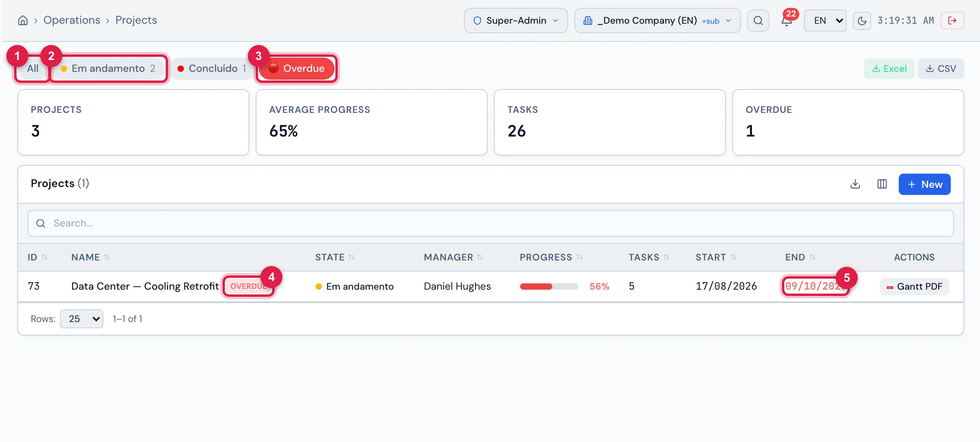Download the projects table via the download icon
The image size is (980, 442).
(855, 184)
